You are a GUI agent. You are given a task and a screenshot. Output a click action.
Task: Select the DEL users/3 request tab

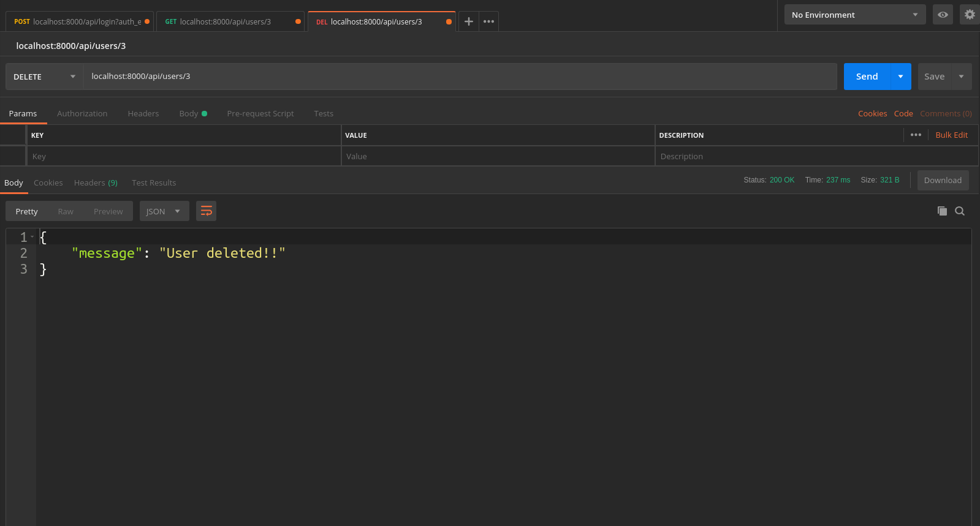[x=381, y=21]
